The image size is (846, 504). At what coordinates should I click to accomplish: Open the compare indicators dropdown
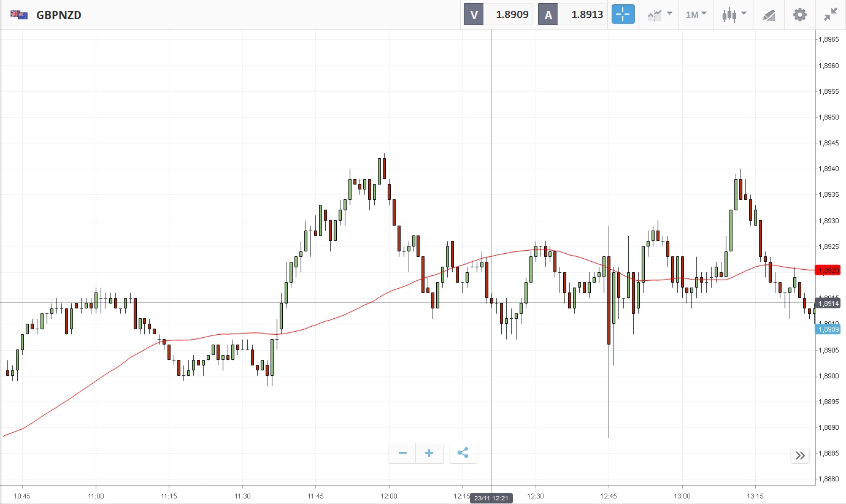pyautogui.click(x=659, y=15)
